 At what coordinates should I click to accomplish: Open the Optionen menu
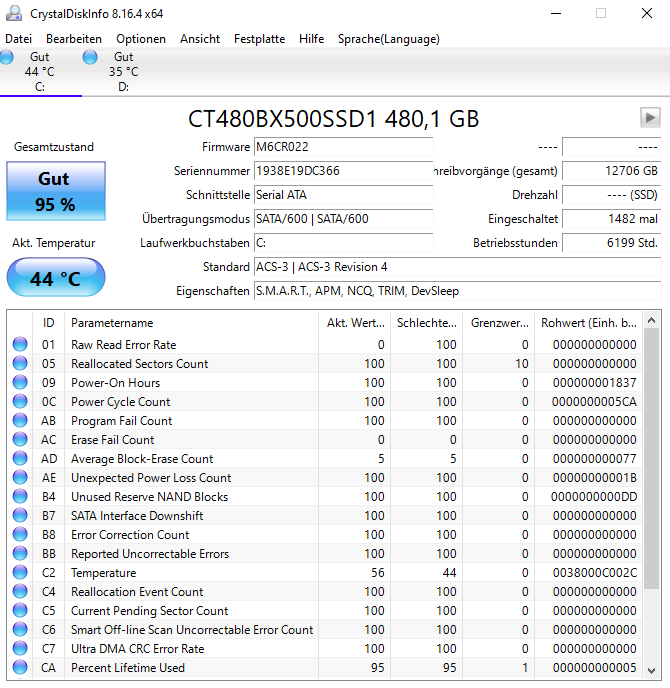pos(141,39)
